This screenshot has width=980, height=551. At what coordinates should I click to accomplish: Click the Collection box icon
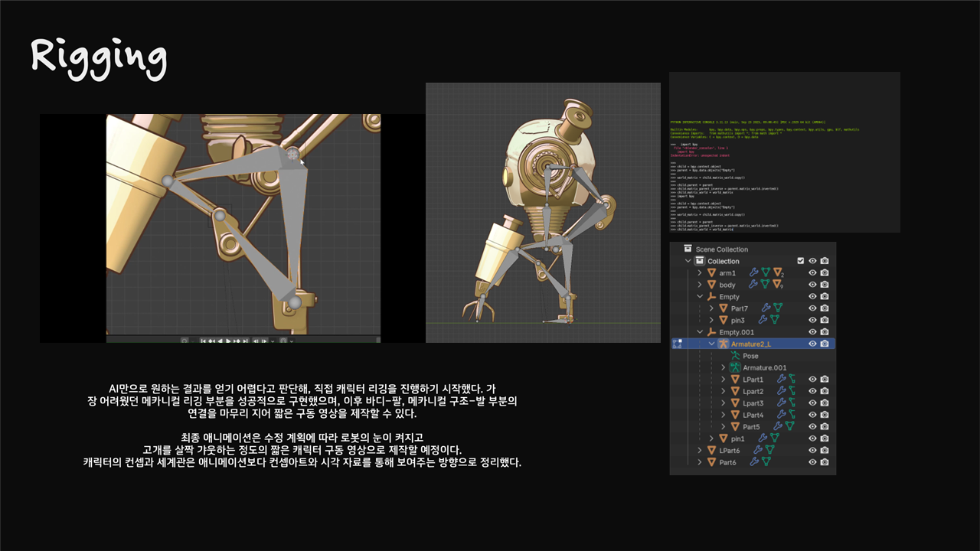point(700,261)
